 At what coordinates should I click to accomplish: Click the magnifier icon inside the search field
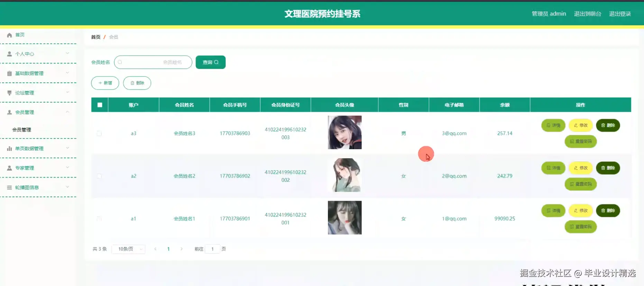(120, 62)
